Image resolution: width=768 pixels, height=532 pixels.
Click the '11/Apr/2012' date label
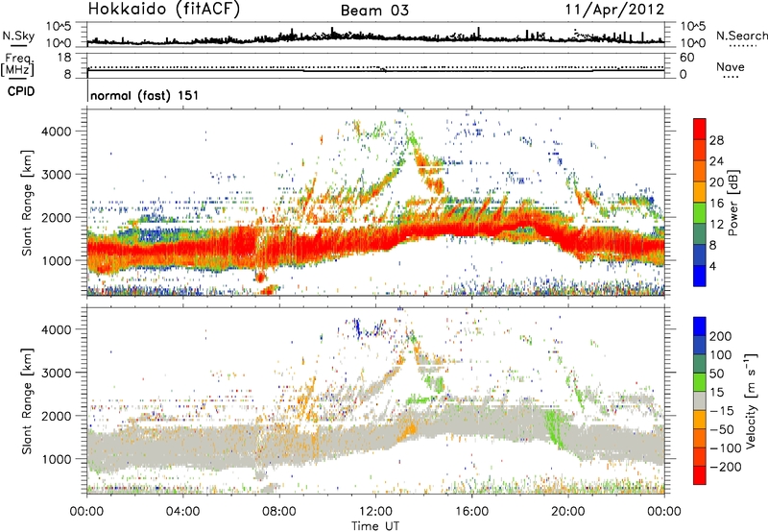coord(614,10)
